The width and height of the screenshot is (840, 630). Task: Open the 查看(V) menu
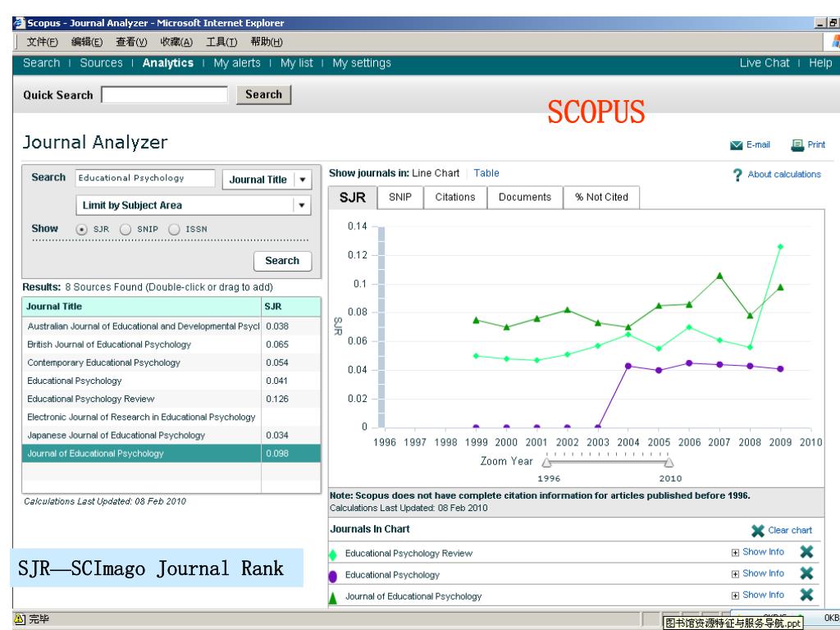click(131, 42)
